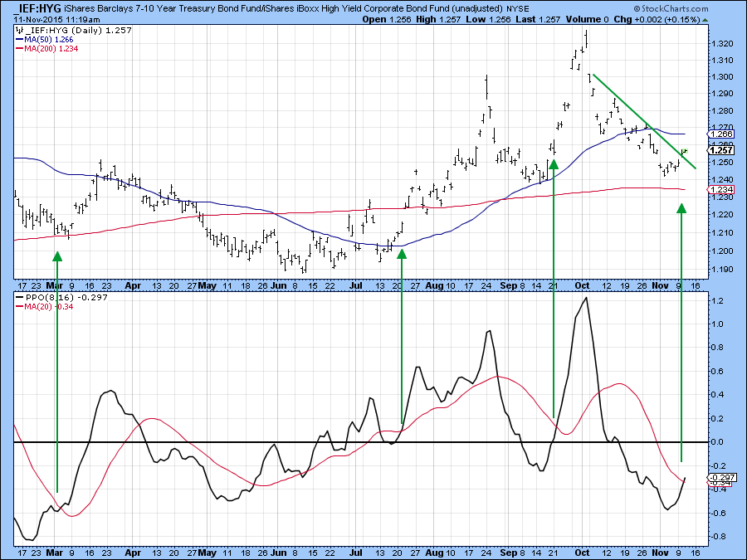Click the 1.257 last price label on right axis
This screenshot has width=747, height=560.
[719, 149]
